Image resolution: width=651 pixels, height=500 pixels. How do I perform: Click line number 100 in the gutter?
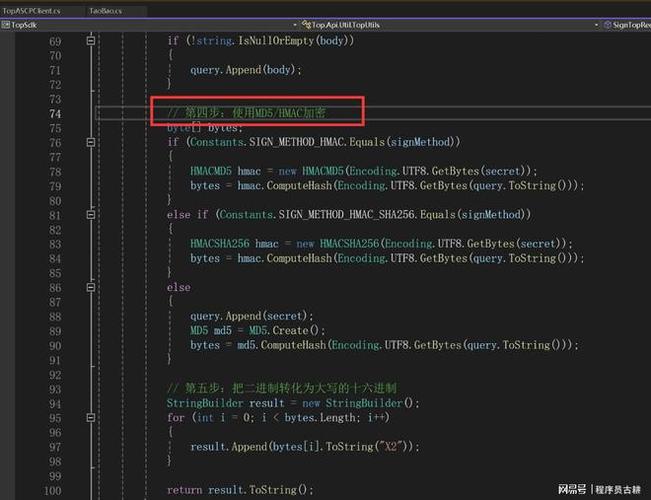(x=52, y=490)
